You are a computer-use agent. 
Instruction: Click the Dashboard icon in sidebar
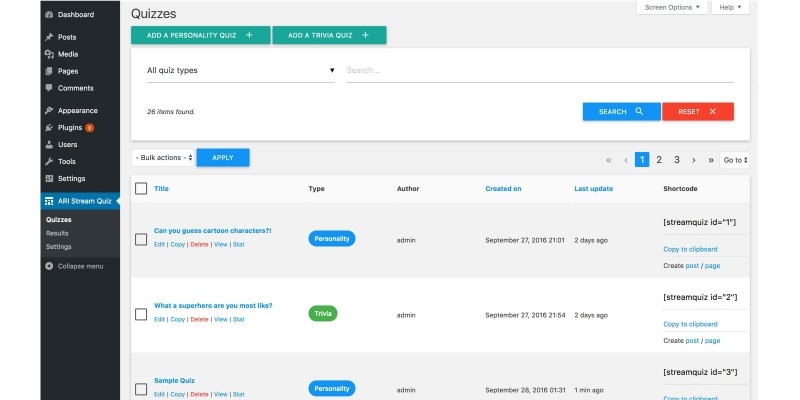[x=49, y=15]
